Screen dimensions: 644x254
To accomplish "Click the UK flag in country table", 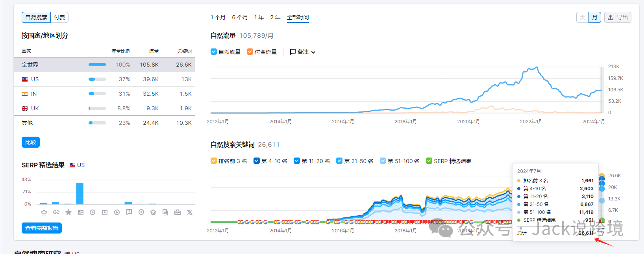I will coord(25,108).
